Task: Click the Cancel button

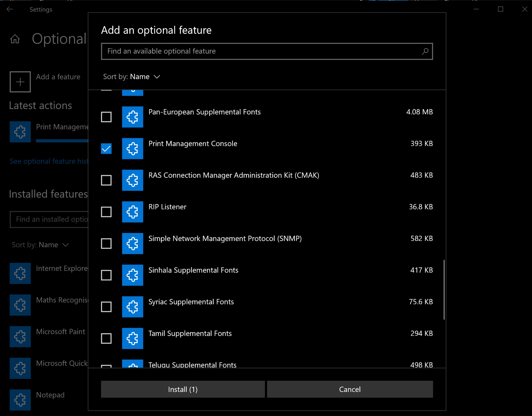Action: pos(350,389)
